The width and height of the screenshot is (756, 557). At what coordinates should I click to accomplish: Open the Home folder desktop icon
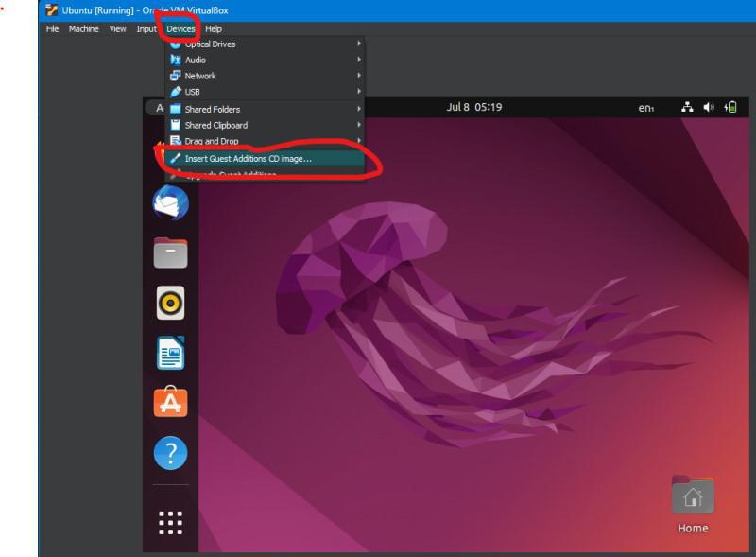(x=693, y=504)
